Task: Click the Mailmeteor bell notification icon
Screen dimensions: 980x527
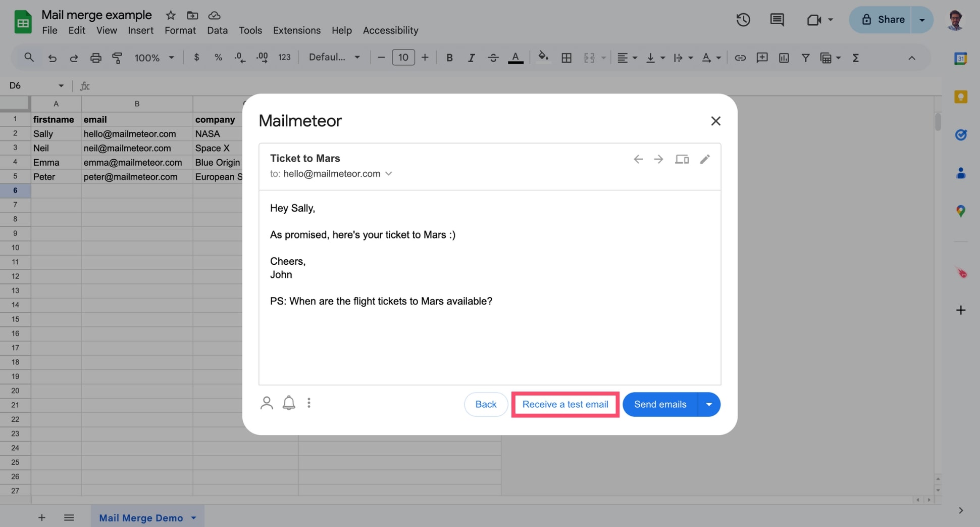Action: click(x=289, y=403)
